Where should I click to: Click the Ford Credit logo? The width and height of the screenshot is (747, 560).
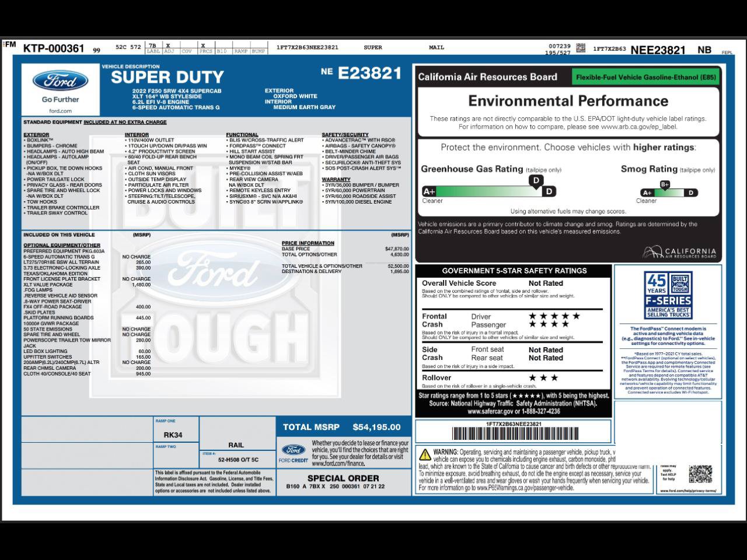294,453
